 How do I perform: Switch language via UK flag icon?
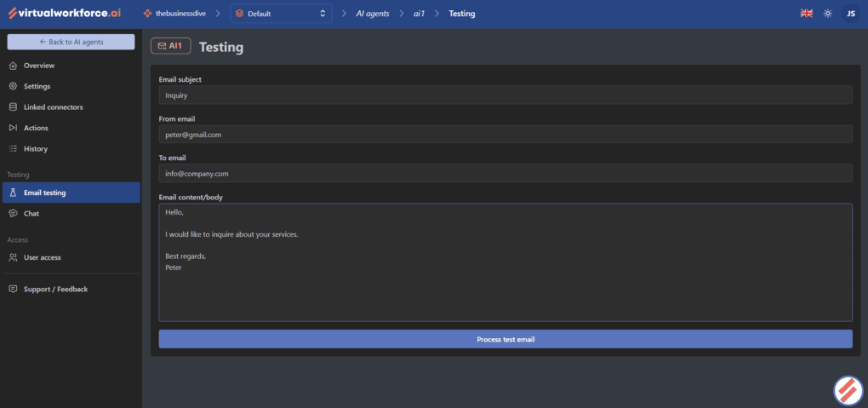click(807, 14)
